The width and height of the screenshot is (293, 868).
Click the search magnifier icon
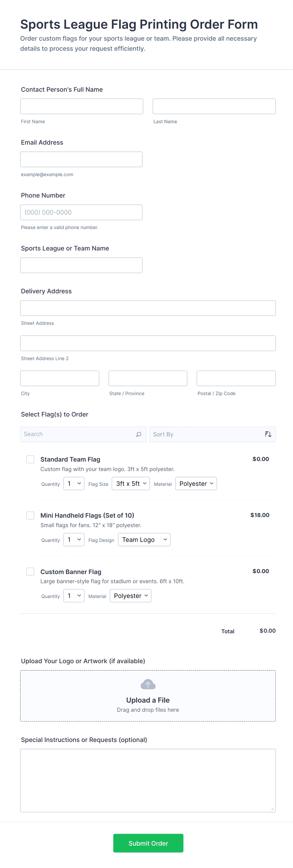tap(138, 434)
